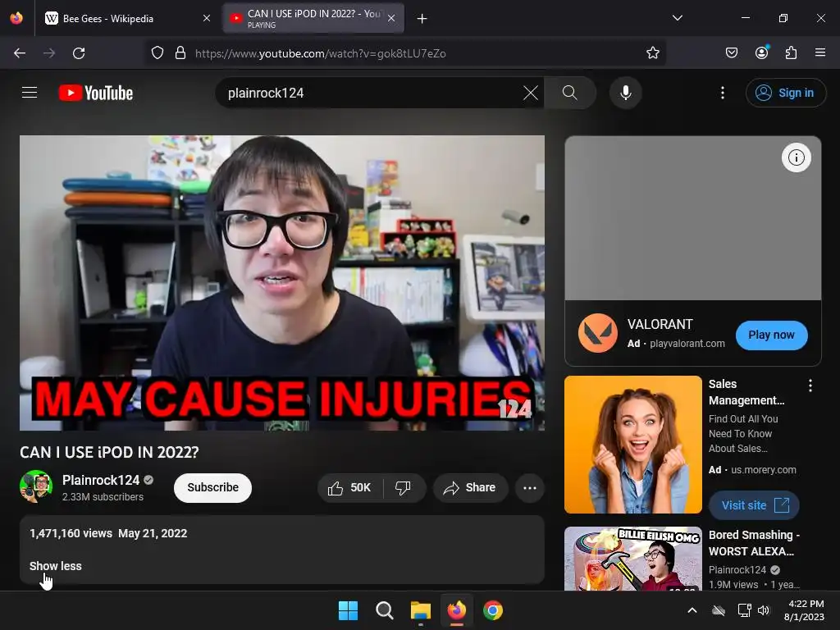This screenshot has width=840, height=630.
Task: Show hidden system tray icons
Action: pyautogui.click(x=692, y=610)
